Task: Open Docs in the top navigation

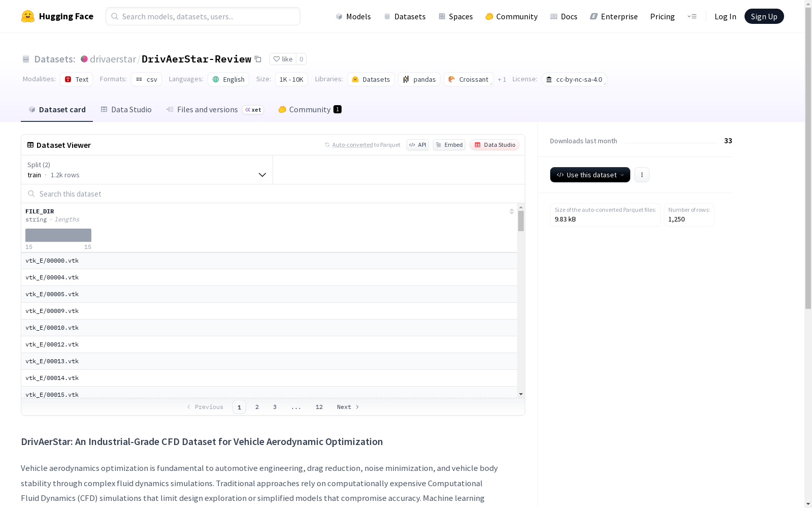Action: [564, 16]
